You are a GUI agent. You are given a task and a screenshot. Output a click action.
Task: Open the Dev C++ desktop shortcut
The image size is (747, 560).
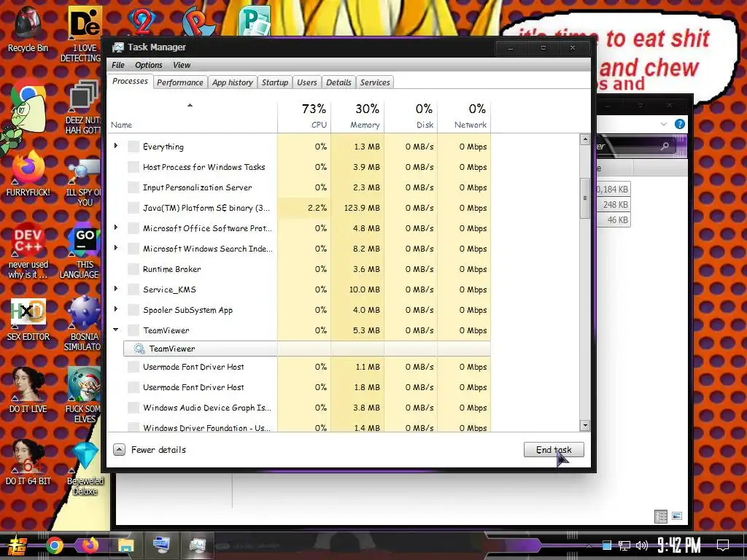pyautogui.click(x=28, y=251)
